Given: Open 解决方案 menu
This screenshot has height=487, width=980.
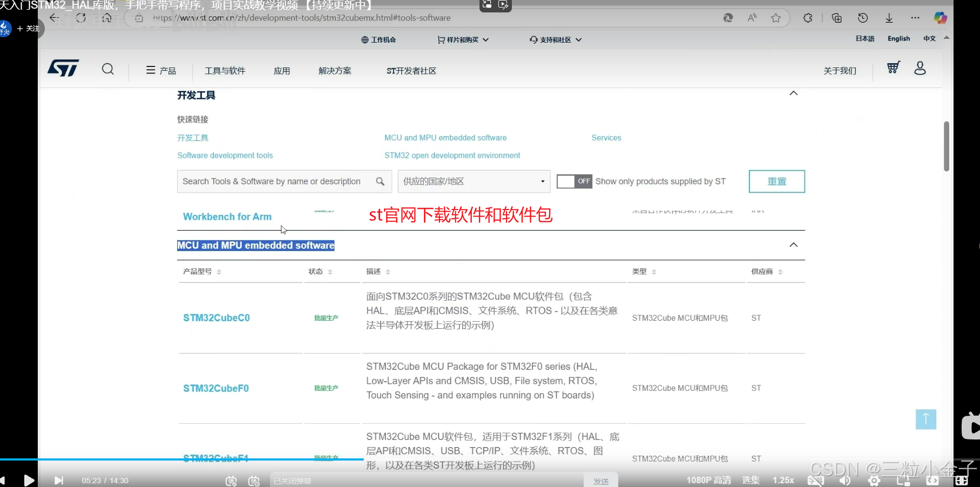Looking at the screenshot, I should point(335,71).
